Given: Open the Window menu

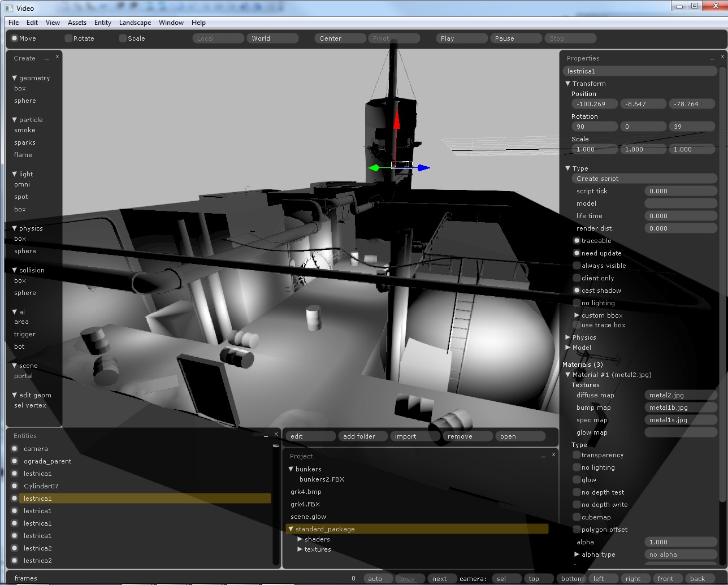Looking at the screenshot, I should pyautogui.click(x=171, y=23).
